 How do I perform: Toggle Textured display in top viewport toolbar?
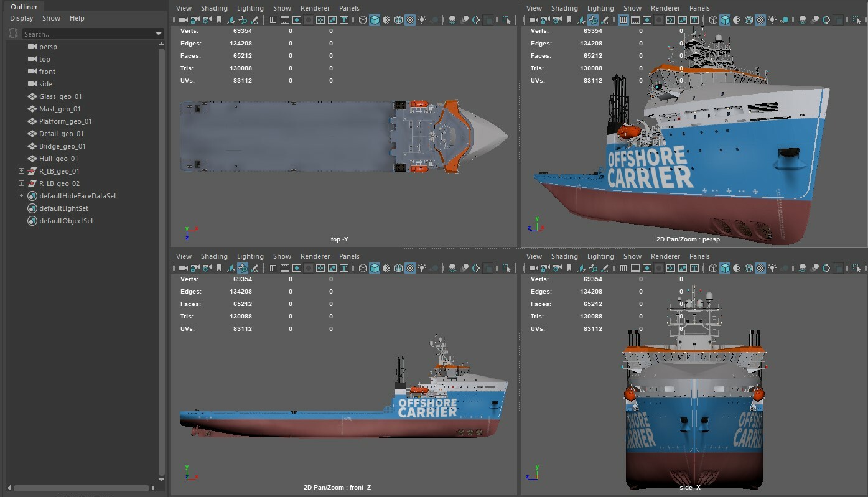point(410,20)
